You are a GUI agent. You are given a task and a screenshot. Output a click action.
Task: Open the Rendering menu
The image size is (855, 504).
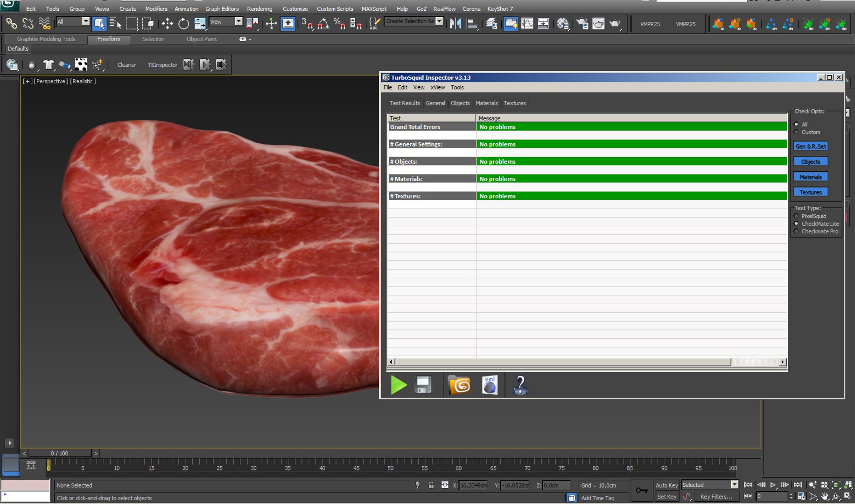(x=259, y=9)
